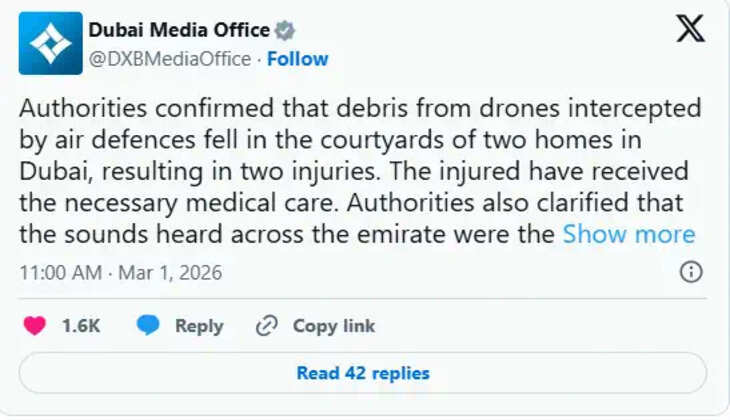Click the blue verified badge

click(x=285, y=30)
